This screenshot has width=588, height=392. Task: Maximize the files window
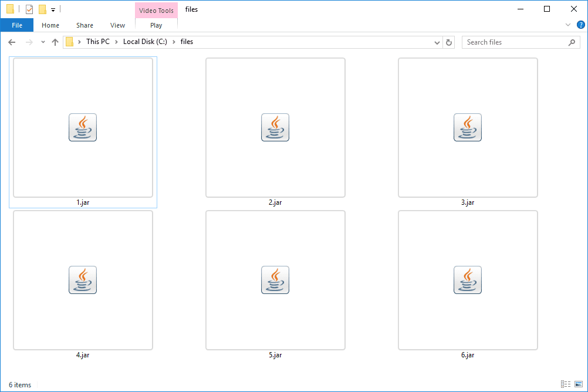point(547,9)
